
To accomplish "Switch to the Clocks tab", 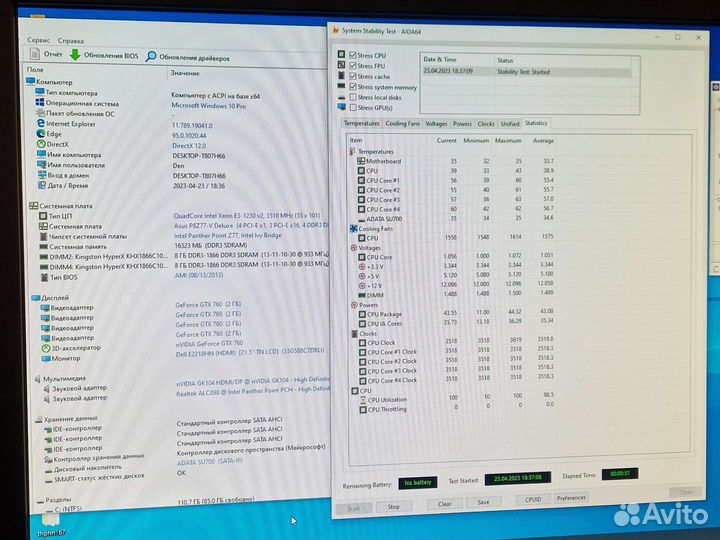I will pyautogui.click(x=486, y=124).
